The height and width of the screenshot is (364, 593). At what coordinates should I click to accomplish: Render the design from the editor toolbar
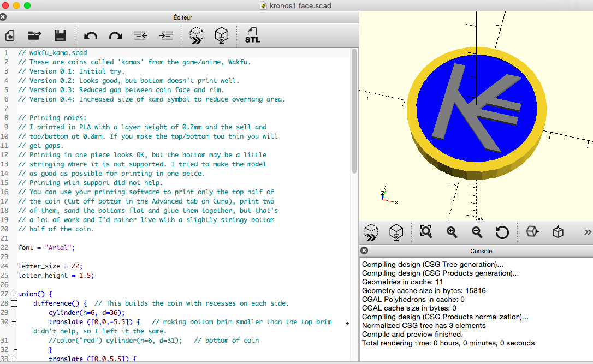click(222, 35)
